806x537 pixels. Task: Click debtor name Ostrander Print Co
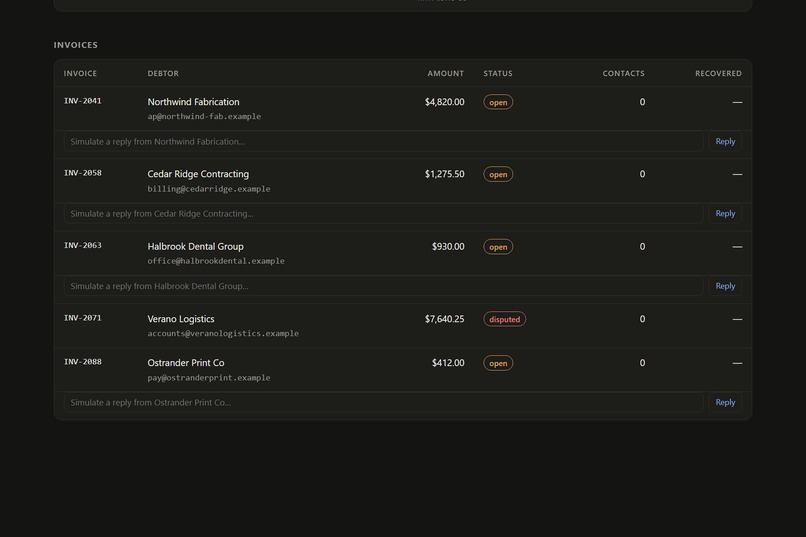tap(186, 363)
